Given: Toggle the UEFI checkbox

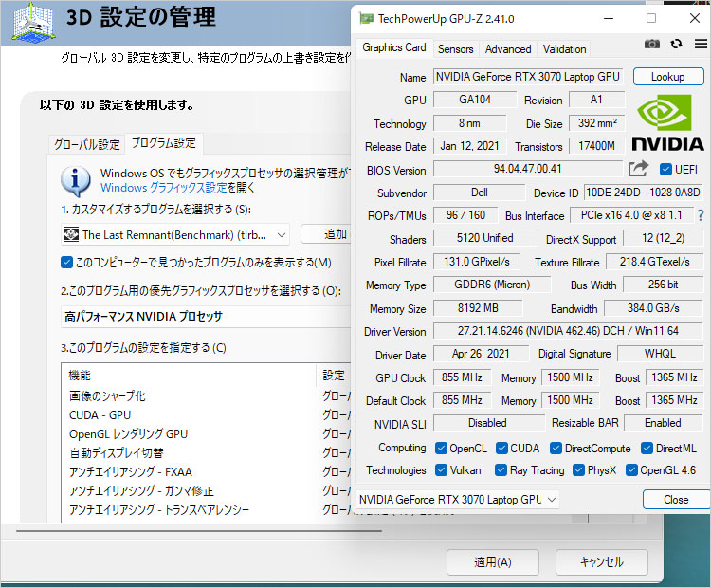Looking at the screenshot, I should [x=665, y=169].
